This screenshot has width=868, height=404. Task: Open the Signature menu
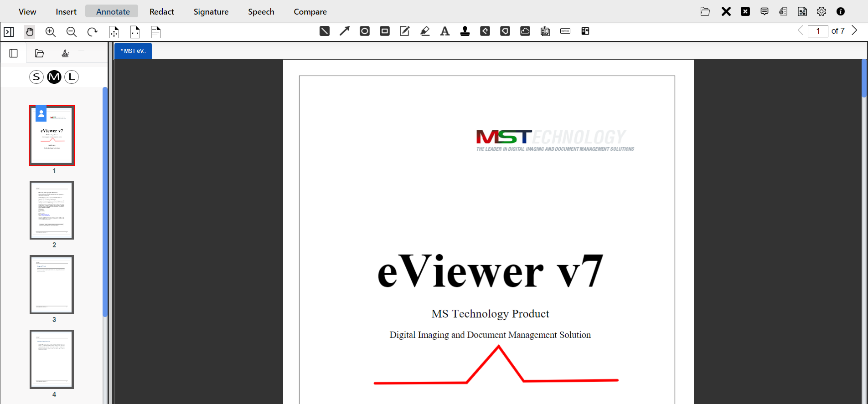[x=211, y=11]
